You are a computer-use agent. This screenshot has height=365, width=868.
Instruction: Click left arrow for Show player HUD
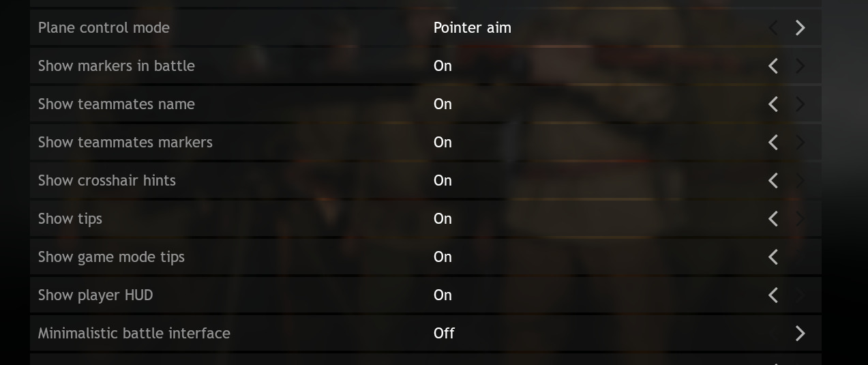[773, 295]
